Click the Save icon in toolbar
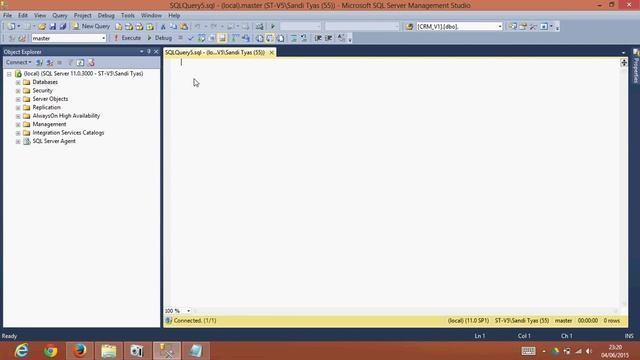This screenshot has height=360, width=640. 52,26
